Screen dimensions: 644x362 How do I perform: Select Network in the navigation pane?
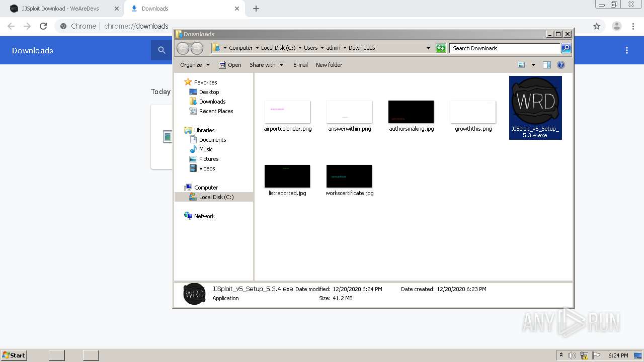pos(199,216)
